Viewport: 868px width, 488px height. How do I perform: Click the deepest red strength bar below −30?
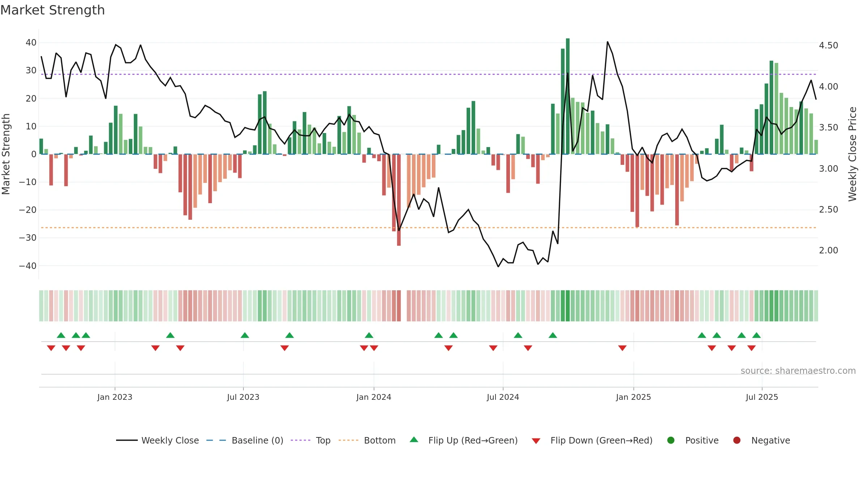pyautogui.click(x=399, y=200)
